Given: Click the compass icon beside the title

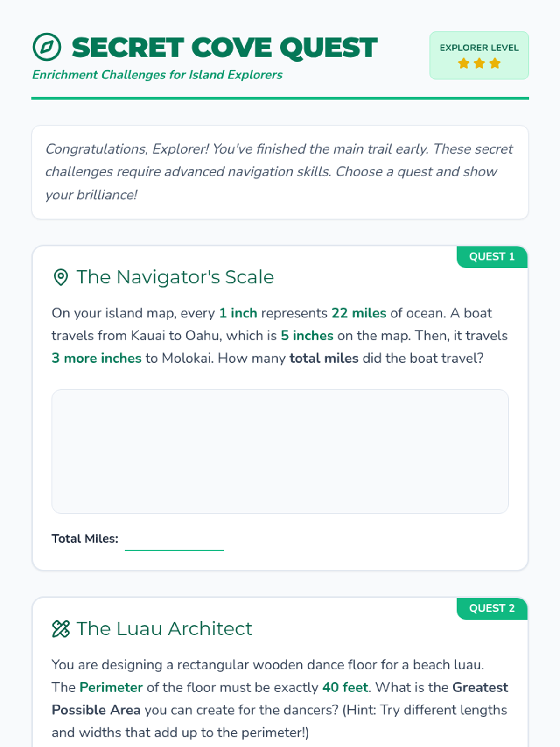Looking at the screenshot, I should (x=47, y=47).
